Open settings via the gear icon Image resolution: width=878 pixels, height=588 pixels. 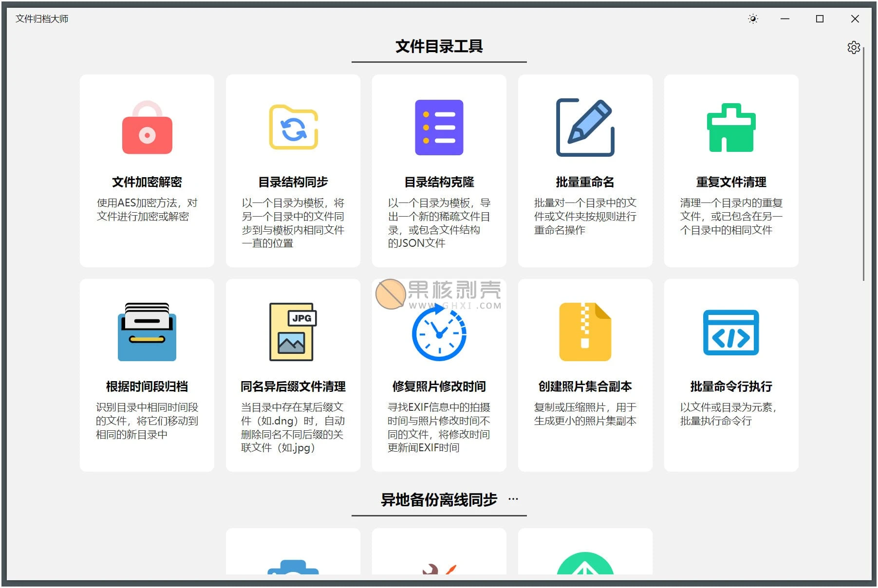(853, 47)
